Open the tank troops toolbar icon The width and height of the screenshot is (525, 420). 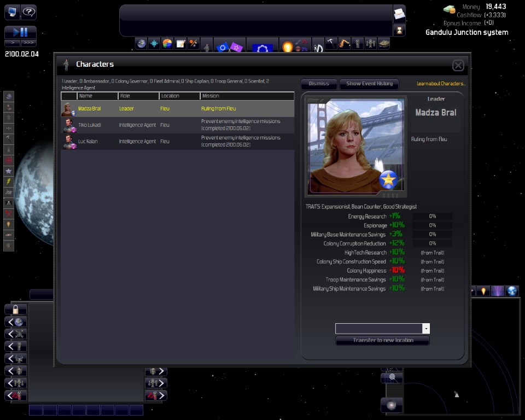(x=384, y=44)
